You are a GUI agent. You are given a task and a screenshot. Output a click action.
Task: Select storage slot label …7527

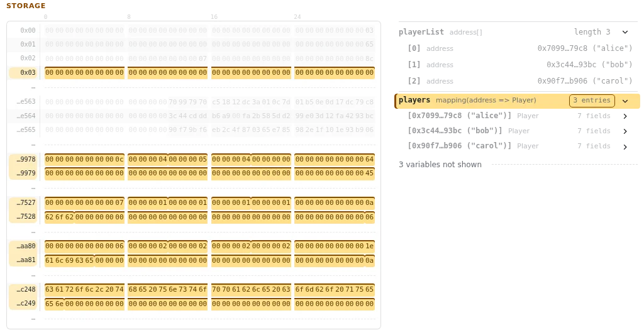point(26,203)
